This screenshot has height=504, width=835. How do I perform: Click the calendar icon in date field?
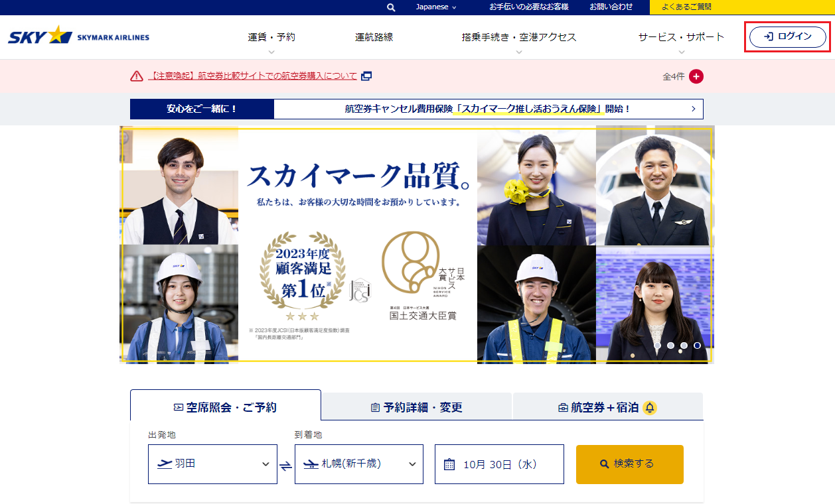[x=449, y=464]
